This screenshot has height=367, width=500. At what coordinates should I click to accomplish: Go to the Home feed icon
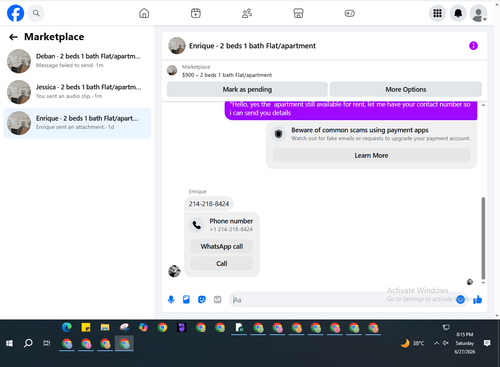coord(144,13)
